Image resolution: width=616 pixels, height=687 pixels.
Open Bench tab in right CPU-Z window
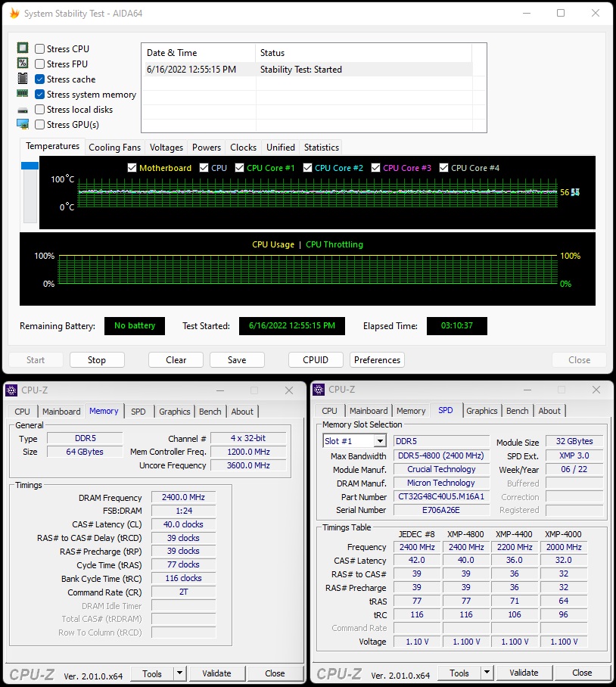[518, 411]
